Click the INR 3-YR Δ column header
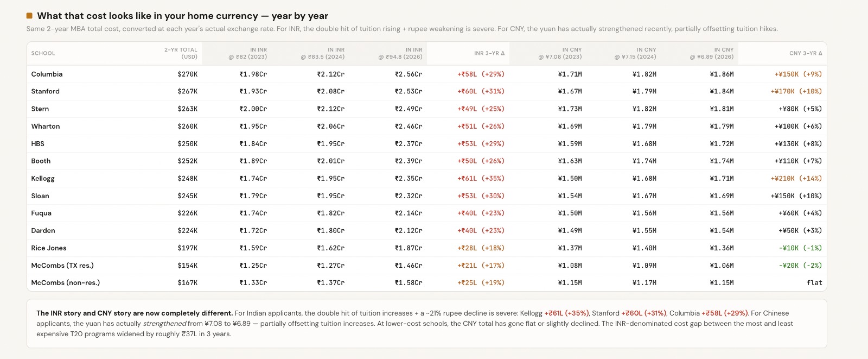This screenshot has width=868, height=359. 489,53
